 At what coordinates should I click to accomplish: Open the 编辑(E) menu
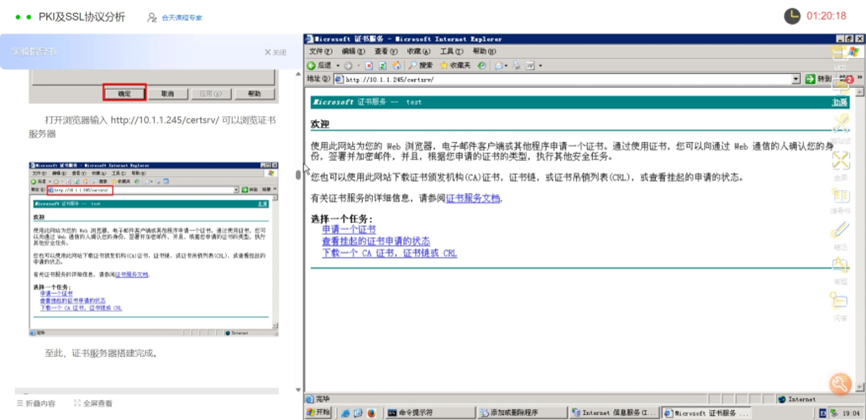[353, 51]
